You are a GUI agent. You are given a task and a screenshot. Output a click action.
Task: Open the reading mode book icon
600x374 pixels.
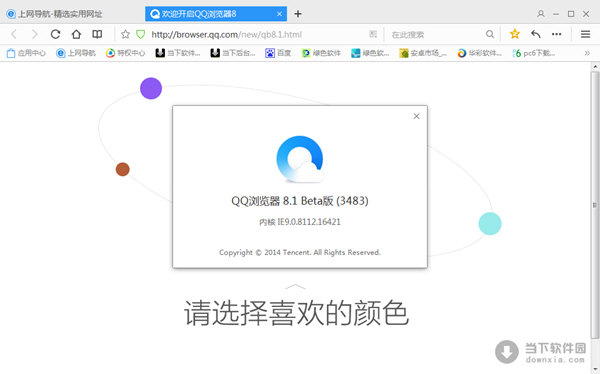point(97,34)
